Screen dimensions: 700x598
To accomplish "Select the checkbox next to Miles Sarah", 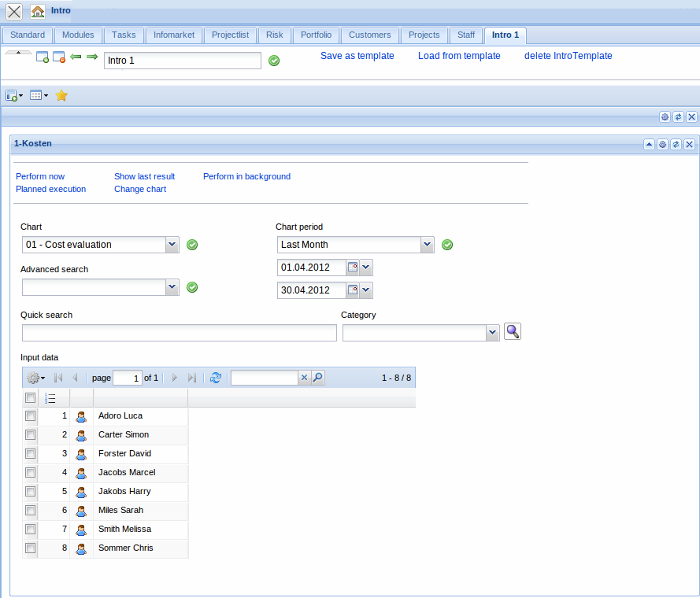I will tap(31, 510).
